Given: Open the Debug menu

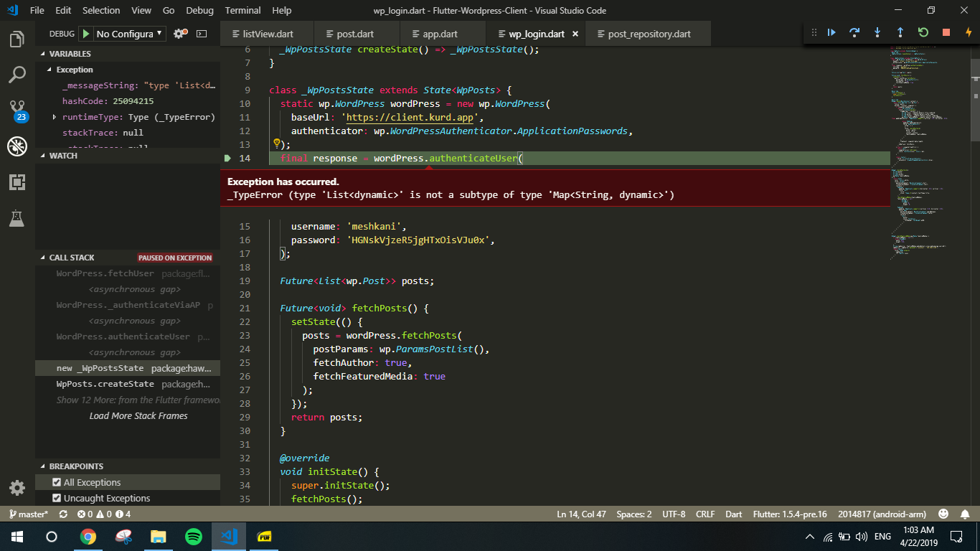Looking at the screenshot, I should tap(199, 10).
